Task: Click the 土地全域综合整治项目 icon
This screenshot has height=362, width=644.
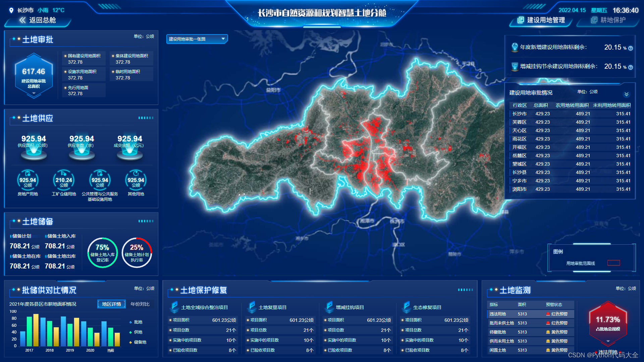Action: [174, 307]
